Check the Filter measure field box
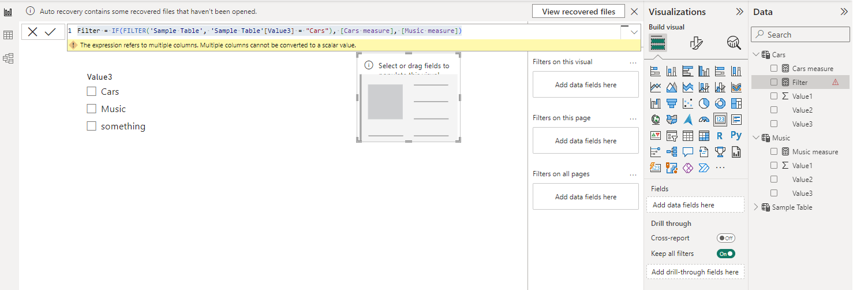 (774, 83)
